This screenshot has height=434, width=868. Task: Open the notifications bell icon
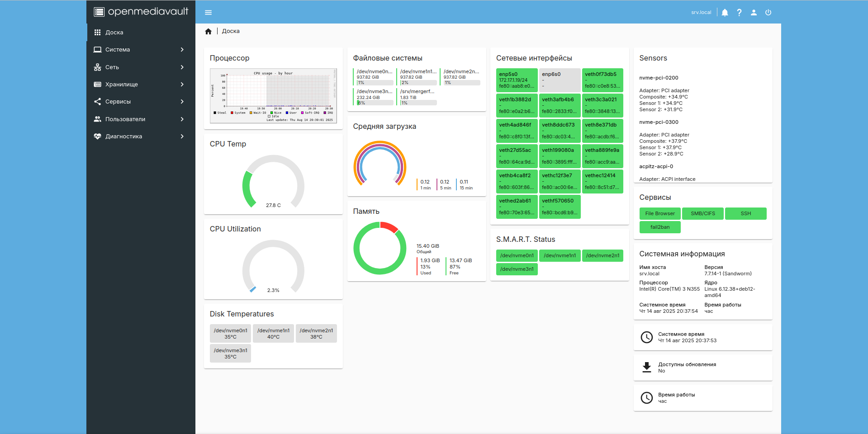tap(725, 13)
